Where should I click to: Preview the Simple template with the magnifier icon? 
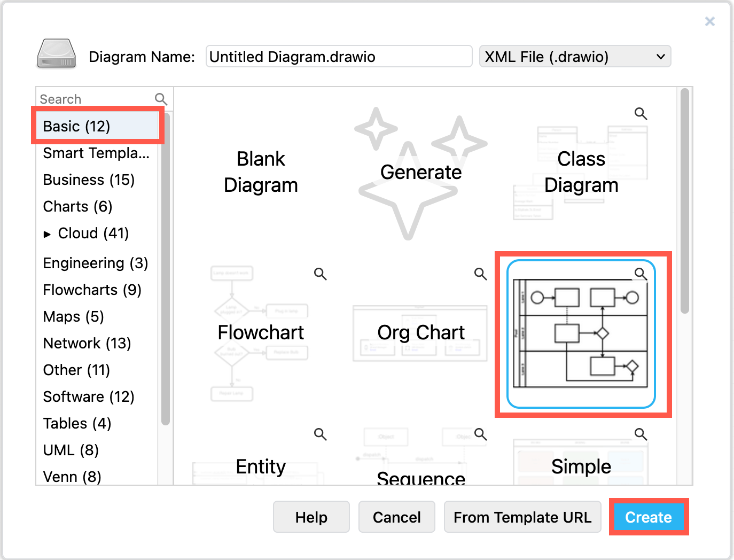pyautogui.click(x=641, y=434)
